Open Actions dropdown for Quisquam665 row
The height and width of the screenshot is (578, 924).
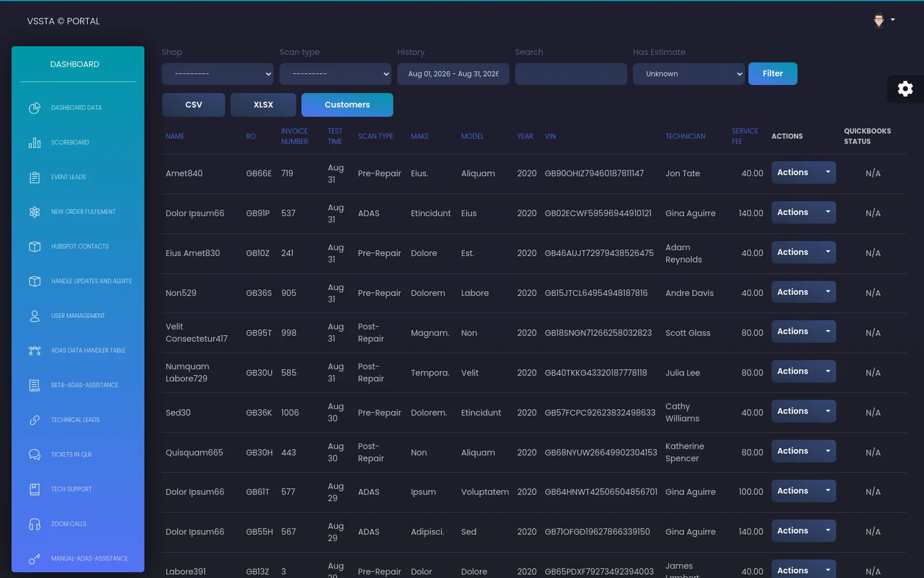click(803, 451)
